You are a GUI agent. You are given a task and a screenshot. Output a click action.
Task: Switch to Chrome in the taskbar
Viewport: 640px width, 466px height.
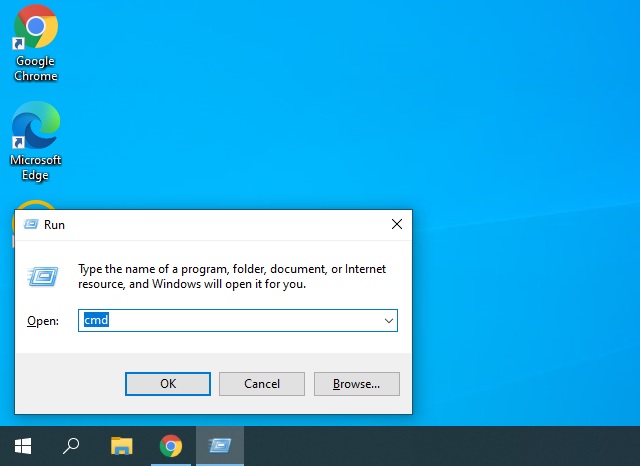click(171, 446)
